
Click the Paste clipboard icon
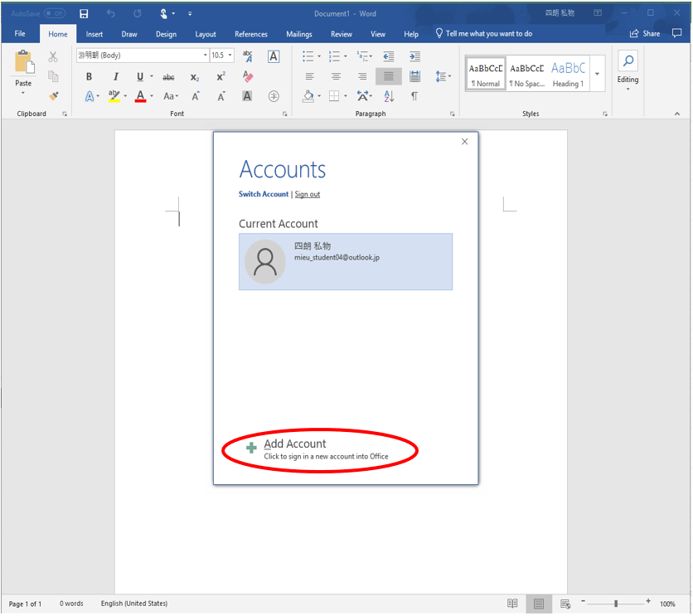[24, 62]
